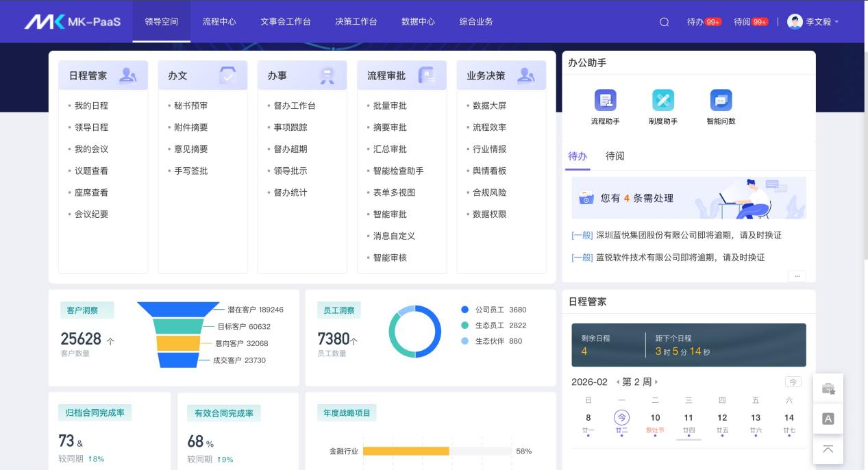Click the 今 today button in calendar
868x470 pixels.
pyautogui.click(x=793, y=382)
